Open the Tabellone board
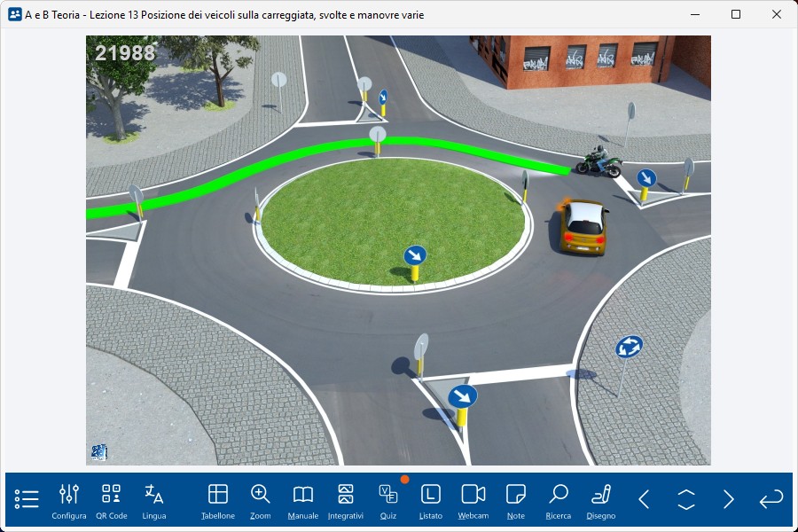Screen dimensions: 798x532 218,500
